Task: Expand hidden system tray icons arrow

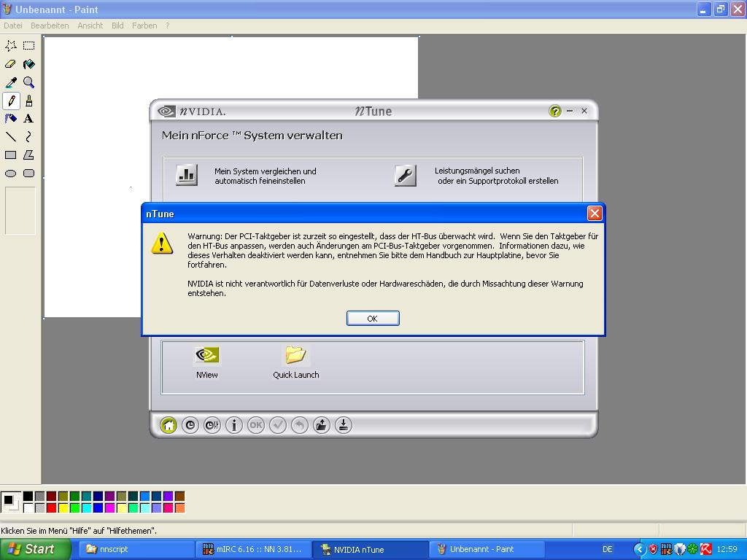Action: 639,549
